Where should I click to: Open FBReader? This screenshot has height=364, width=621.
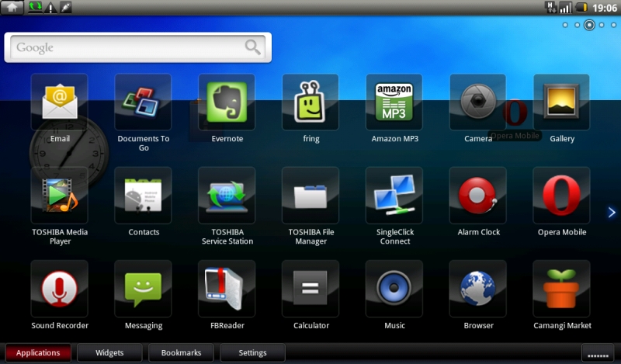click(227, 289)
